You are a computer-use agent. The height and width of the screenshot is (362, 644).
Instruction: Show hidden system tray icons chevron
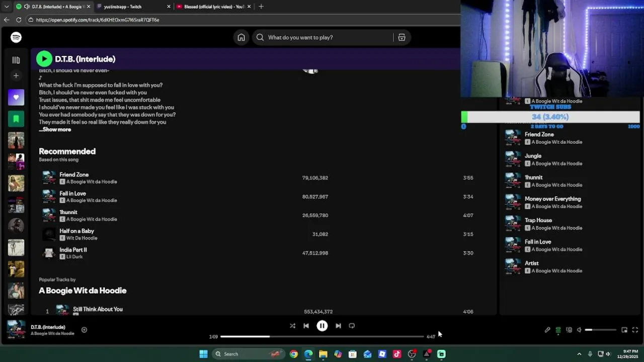(579, 354)
